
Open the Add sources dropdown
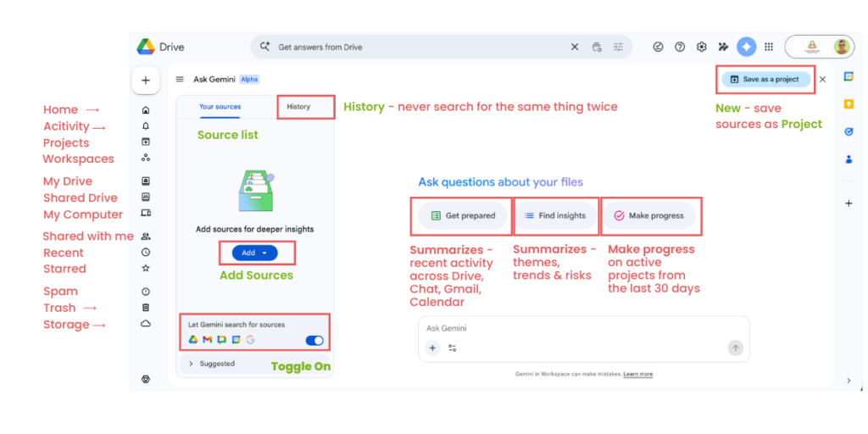click(254, 253)
